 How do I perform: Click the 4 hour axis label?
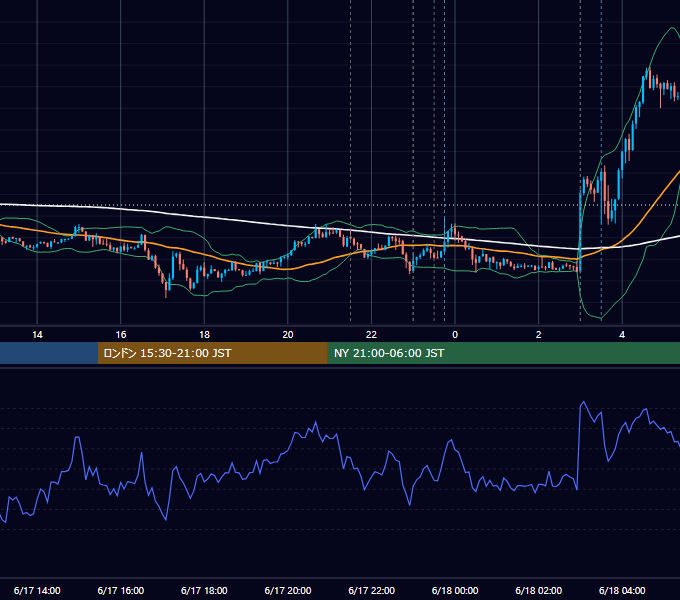pyautogui.click(x=622, y=335)
